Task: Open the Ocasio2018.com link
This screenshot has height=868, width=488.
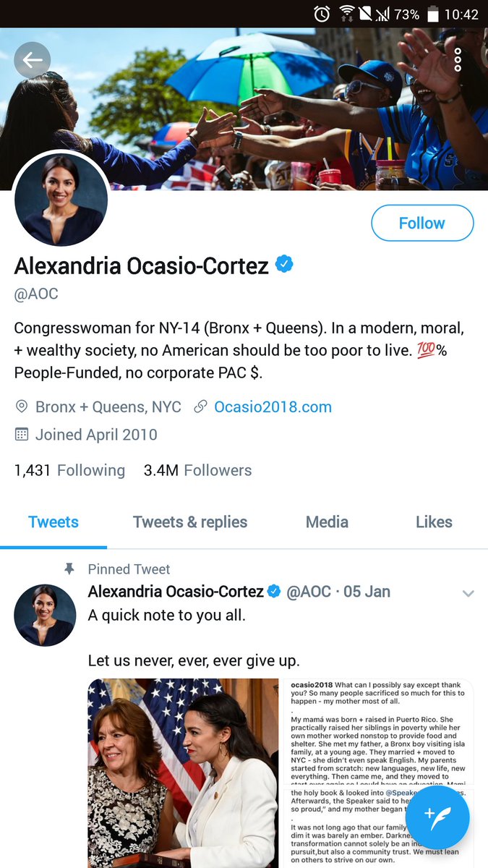Action: (273, 407)
